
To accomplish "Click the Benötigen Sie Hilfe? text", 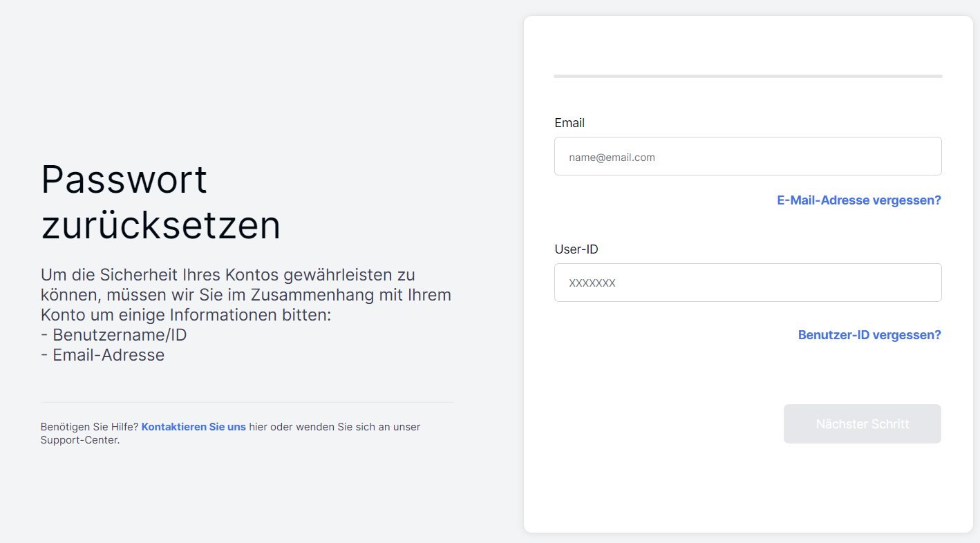I will 90,427.
